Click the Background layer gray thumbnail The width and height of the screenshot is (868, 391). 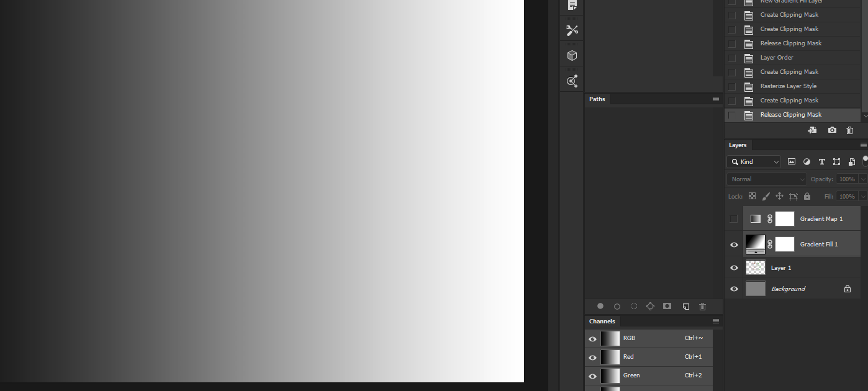[x=756, y=289]
